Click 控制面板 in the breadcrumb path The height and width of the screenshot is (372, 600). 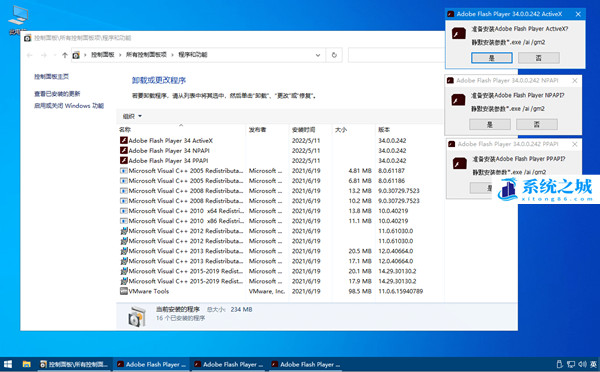click(103, 55)
